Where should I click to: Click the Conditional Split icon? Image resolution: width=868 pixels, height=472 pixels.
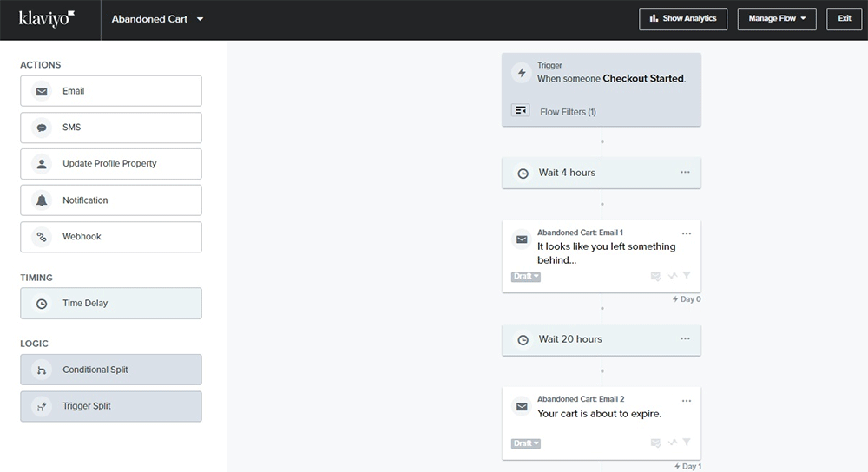click(x=42, y=370)
